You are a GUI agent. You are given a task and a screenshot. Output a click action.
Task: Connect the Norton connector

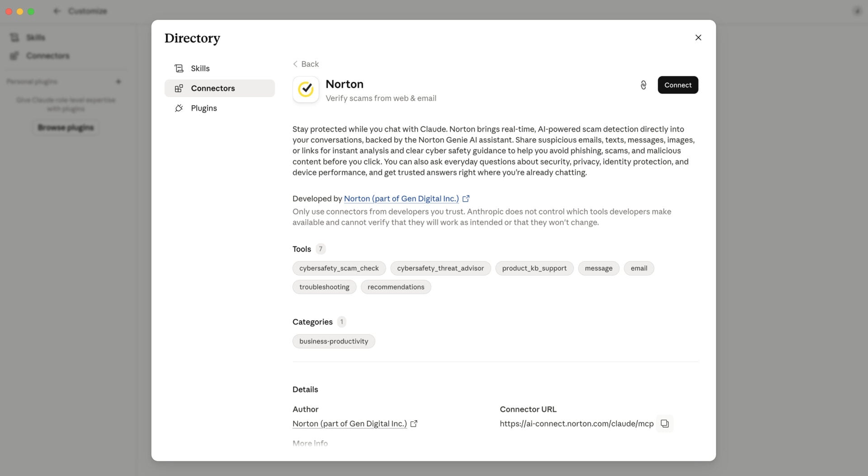click(678, 85)
